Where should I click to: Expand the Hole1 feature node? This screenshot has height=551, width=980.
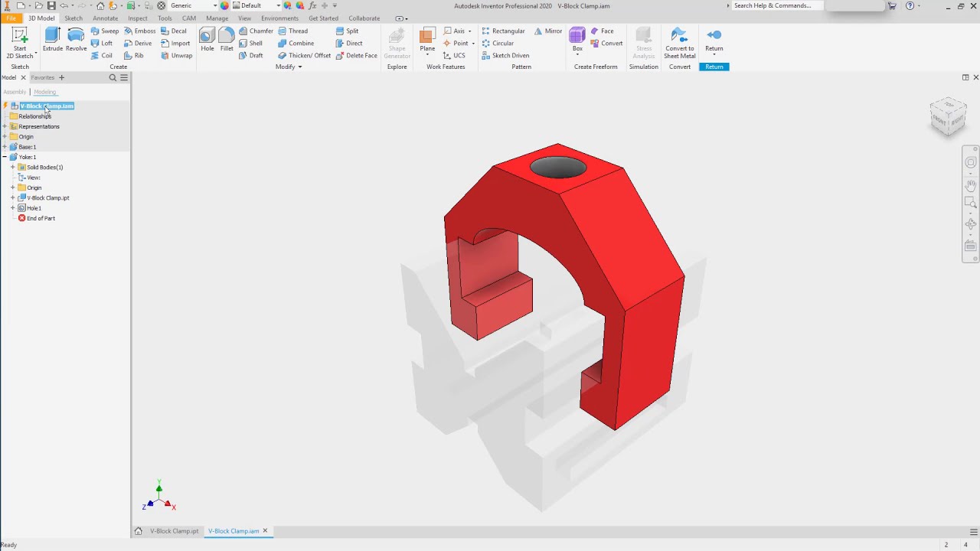click(13, 208)
